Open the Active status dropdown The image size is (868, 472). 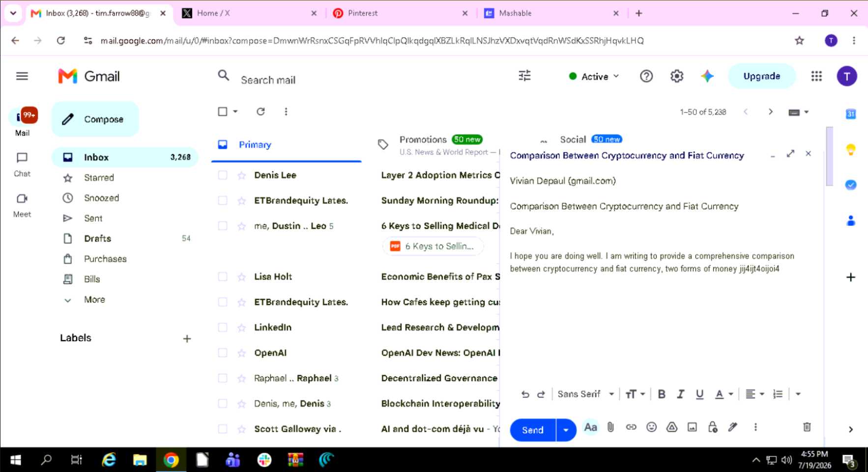point(594,76)
